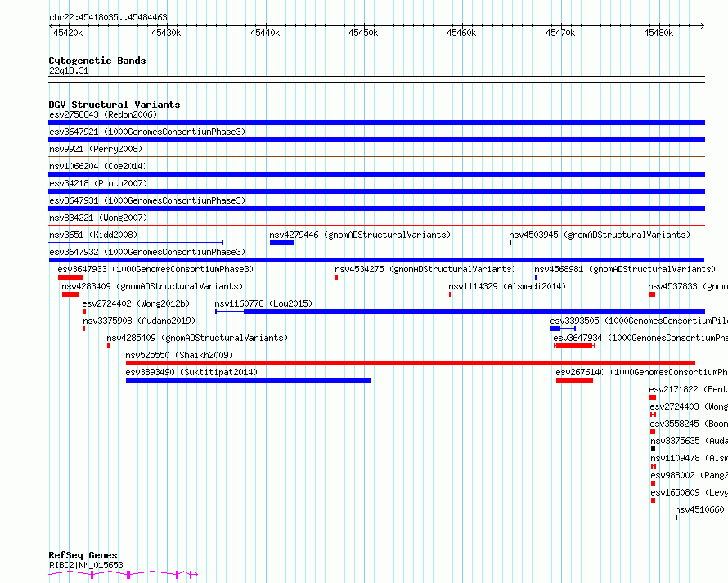Screen dimensions: 728x583
Task: Select nsv1160778 (Lou2015) label
Action: click(x=263, y=303)
